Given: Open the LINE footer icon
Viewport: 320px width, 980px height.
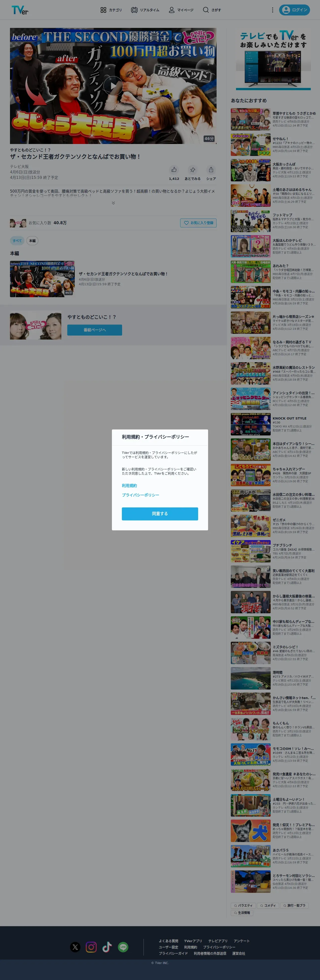Looking at the screenshot, I should pos(123,947).
